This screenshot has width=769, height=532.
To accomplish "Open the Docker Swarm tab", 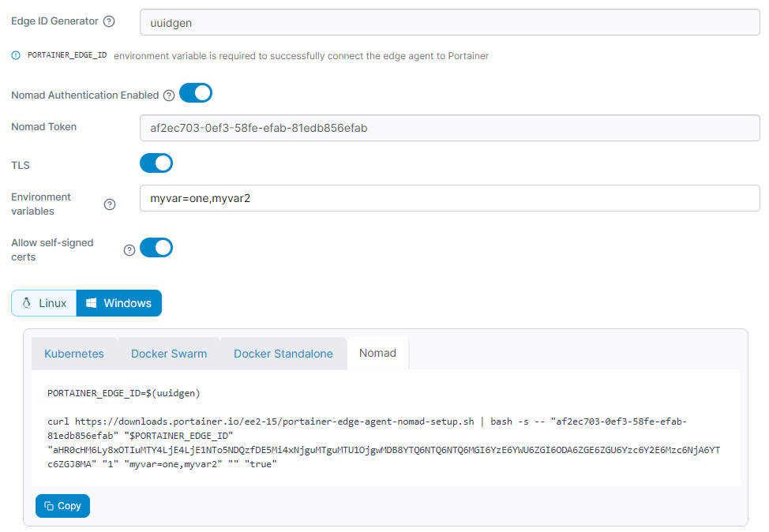I will tap(169, 354).
